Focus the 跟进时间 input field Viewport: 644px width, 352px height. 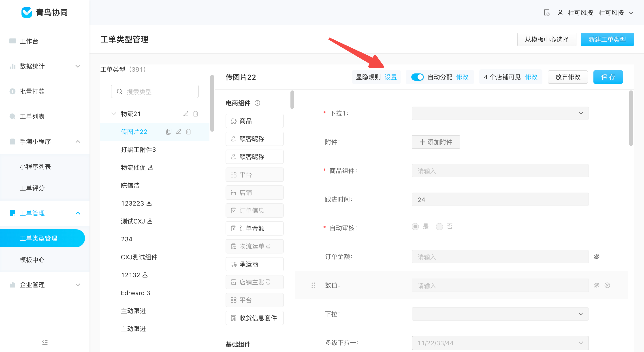point(500,199)
